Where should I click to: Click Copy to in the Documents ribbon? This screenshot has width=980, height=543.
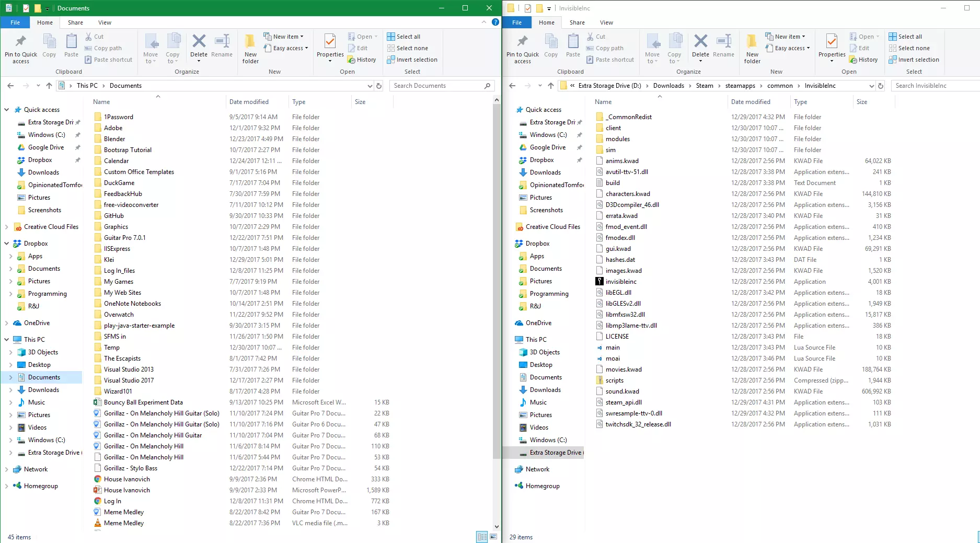[x=172, y=48]
